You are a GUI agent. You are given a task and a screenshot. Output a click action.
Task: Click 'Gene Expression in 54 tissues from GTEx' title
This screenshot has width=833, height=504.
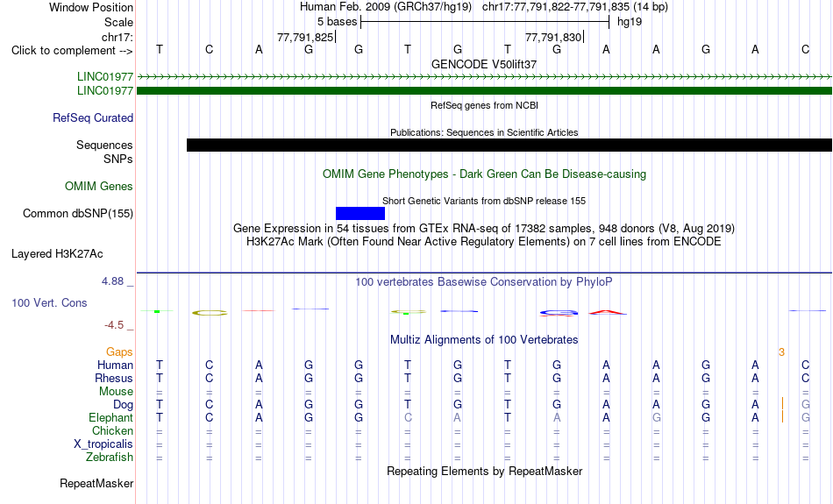click(x=484, y=229)
